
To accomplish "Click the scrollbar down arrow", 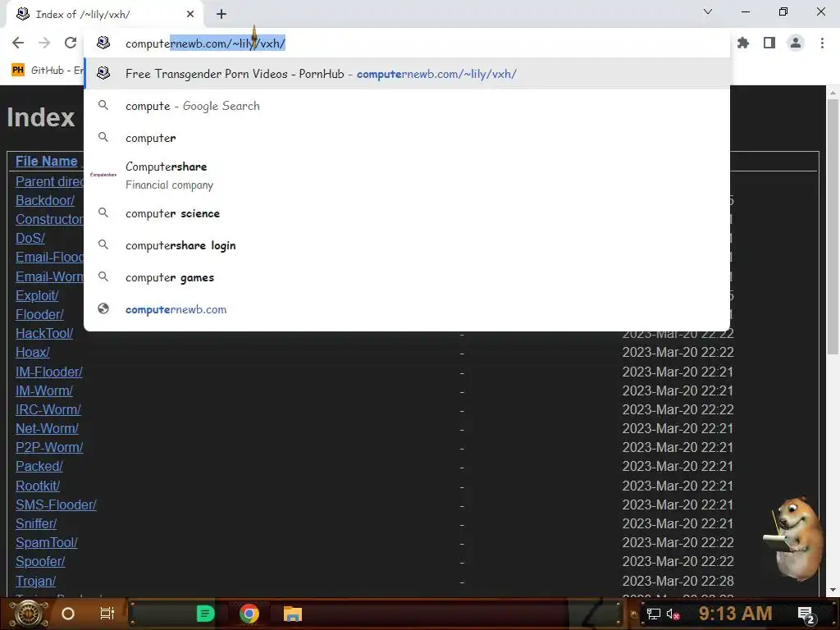I will (x=833, y=591).
